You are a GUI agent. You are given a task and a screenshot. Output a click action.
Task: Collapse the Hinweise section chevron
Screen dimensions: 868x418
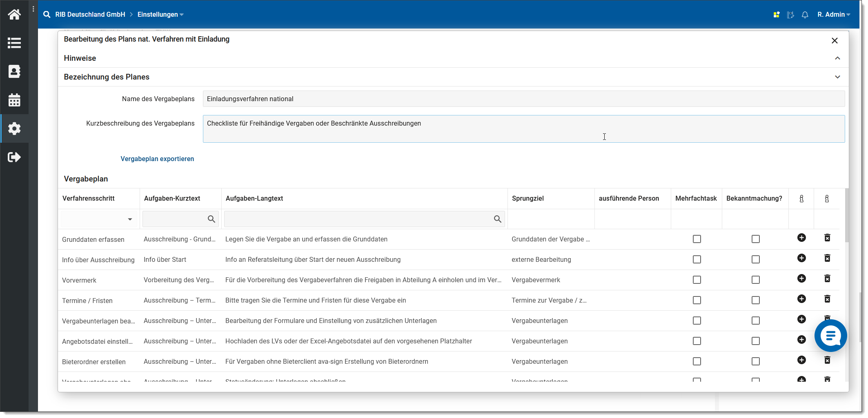tap(837, 58)
